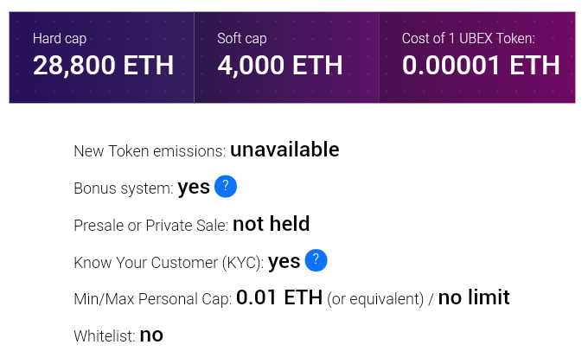Select the "yes" value for Bonus system
Viewport: 588px width, 364px height.
194,188
